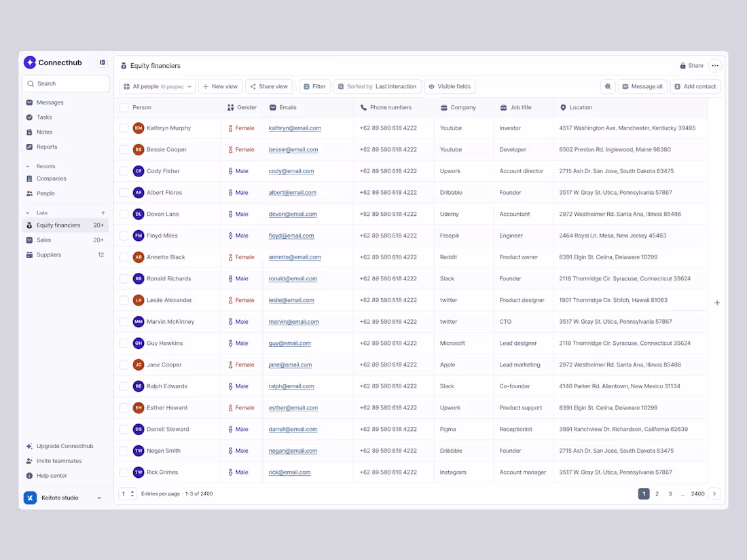The height and width of the screenshot is (560, 747).
Task: Check the row for Cody Fisher
Action: (123, 170)
